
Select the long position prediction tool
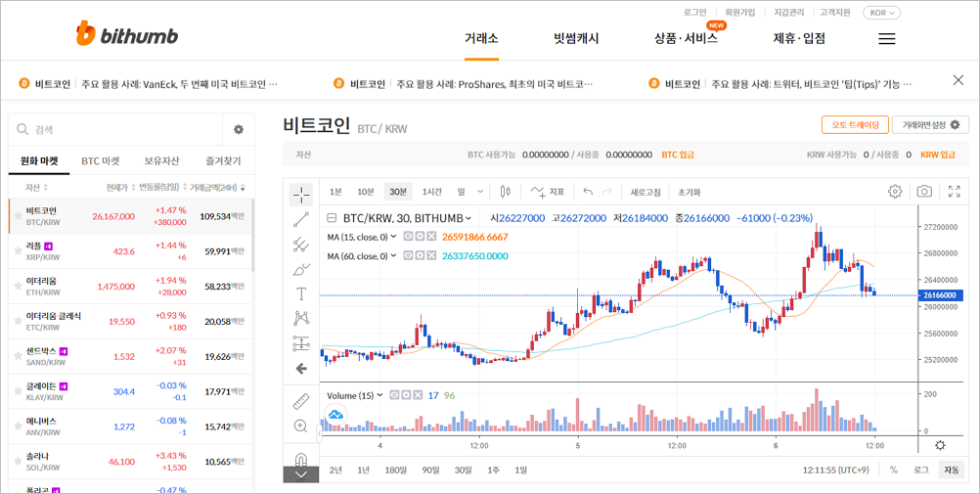click(300, 343)
